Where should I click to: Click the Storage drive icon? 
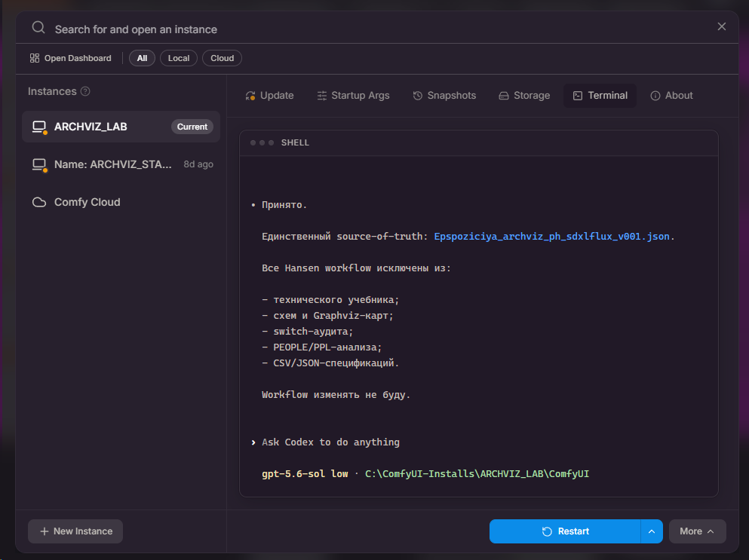point(504,96)
